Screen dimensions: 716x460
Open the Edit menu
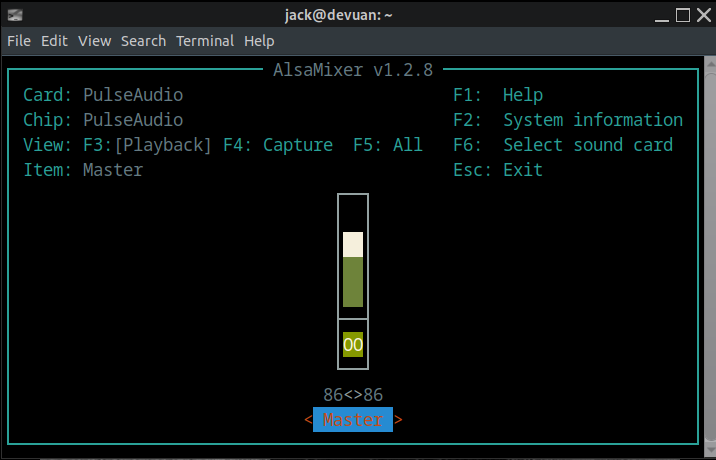point(54,41)
